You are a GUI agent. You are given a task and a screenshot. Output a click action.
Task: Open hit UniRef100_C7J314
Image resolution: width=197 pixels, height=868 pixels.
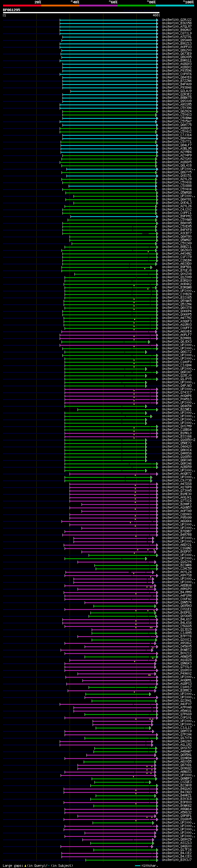point(176,135)
